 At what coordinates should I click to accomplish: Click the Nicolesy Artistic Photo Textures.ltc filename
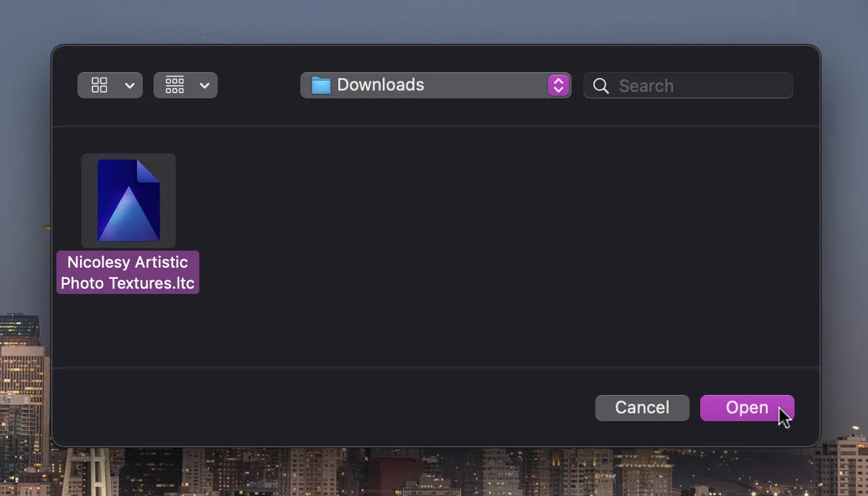(x=128, y=272)
